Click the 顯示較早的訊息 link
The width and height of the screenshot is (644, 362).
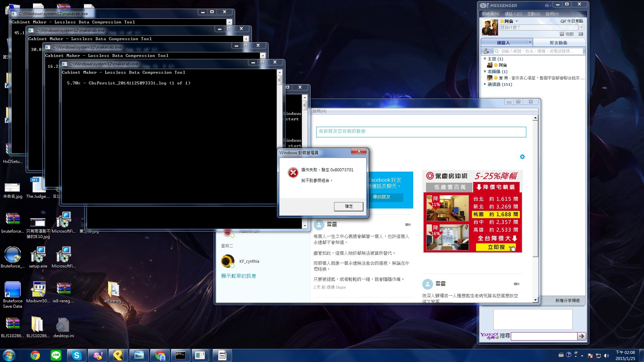point(238,276)
